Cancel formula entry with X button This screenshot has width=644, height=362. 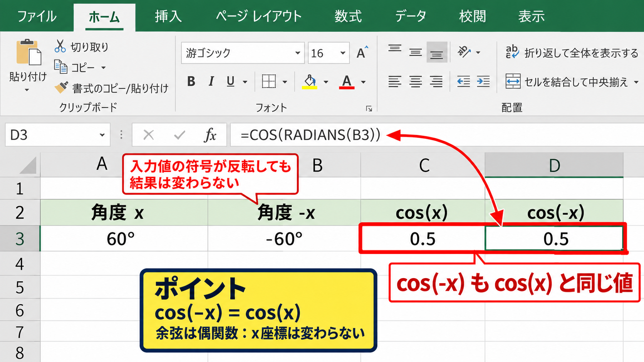tap(148, 135)
